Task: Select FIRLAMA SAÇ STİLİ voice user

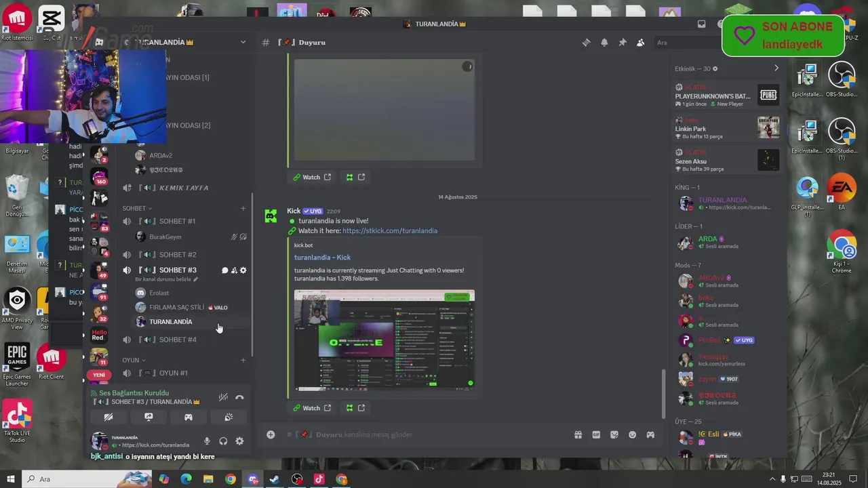Action: click(x=176, y=307)
